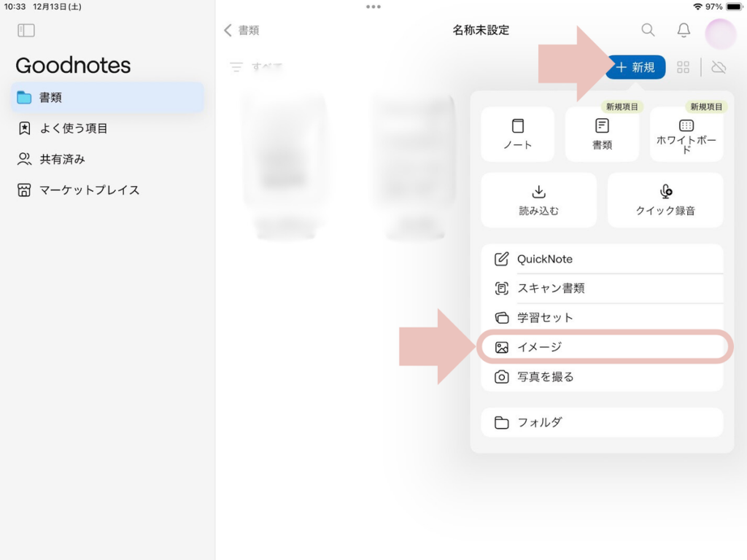
Task: Start クイック録音 quick recording
Action: [x=665, y=201]
